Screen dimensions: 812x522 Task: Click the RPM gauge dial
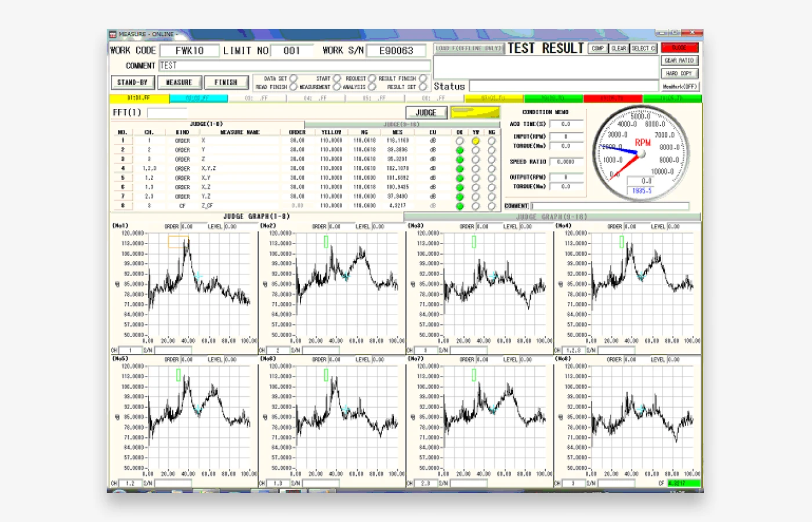click(x=641, y=153)
